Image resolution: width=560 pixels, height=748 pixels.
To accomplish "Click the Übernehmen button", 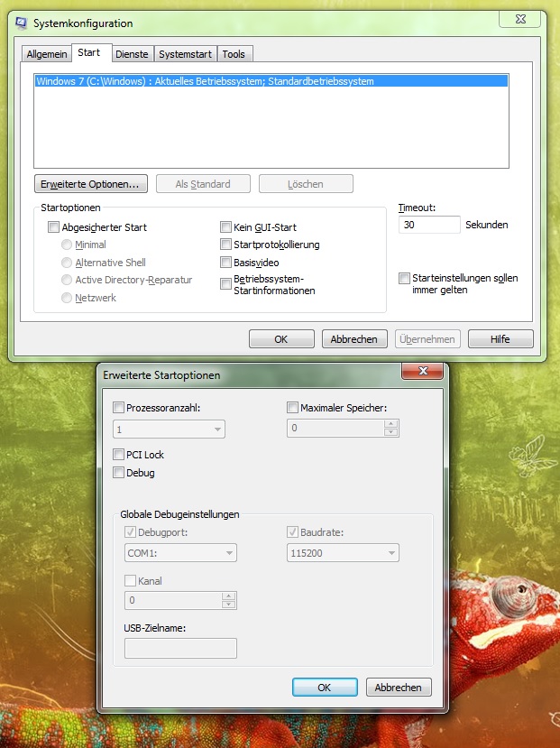I will point(427,338).
